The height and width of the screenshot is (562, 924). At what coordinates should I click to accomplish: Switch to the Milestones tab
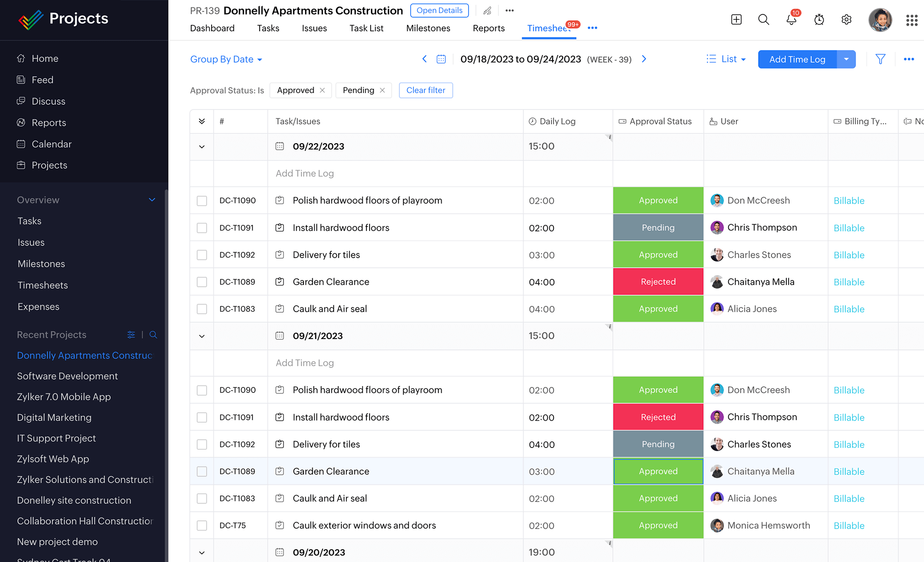pos(428,28)
